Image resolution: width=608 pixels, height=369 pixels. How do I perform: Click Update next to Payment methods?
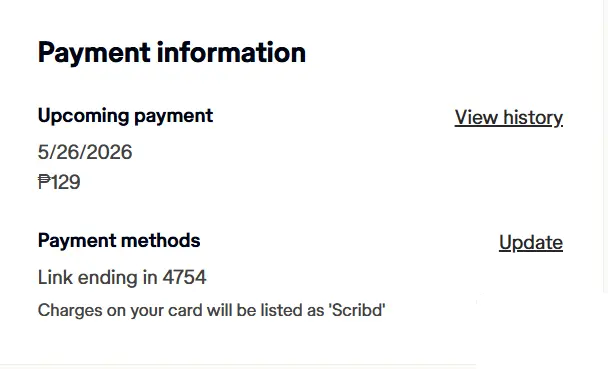tap(531, 243)
